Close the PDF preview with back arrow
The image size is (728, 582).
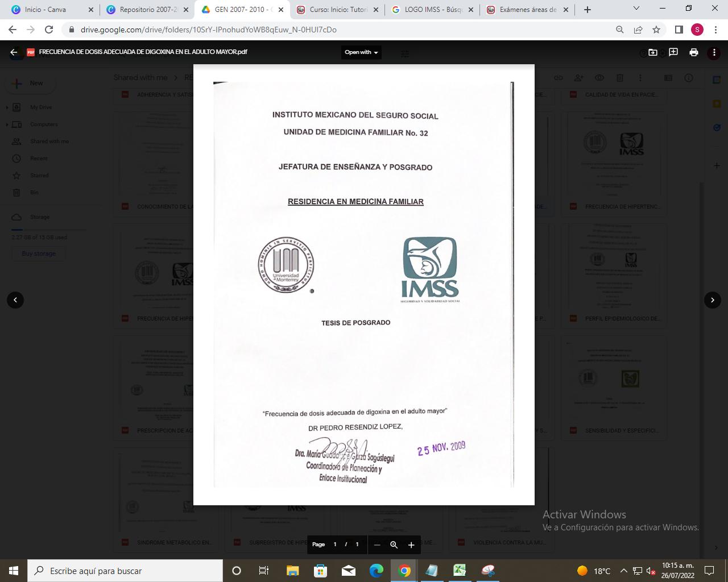pos(14,52)
